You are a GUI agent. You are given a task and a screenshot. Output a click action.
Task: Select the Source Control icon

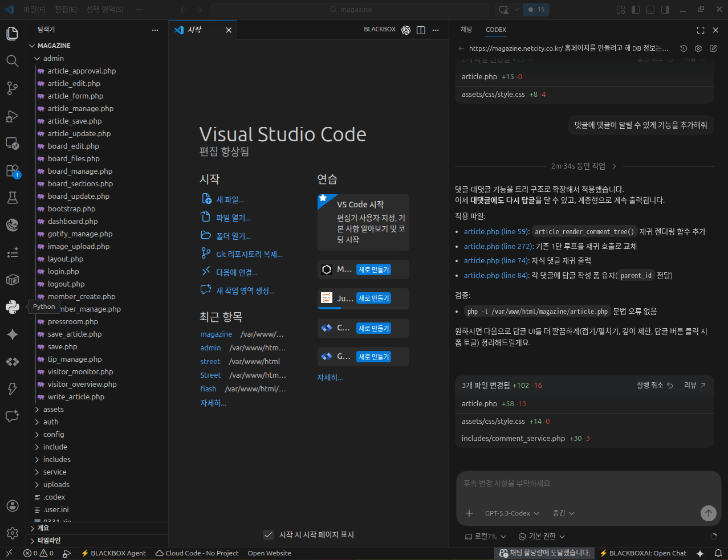(12, 88)
